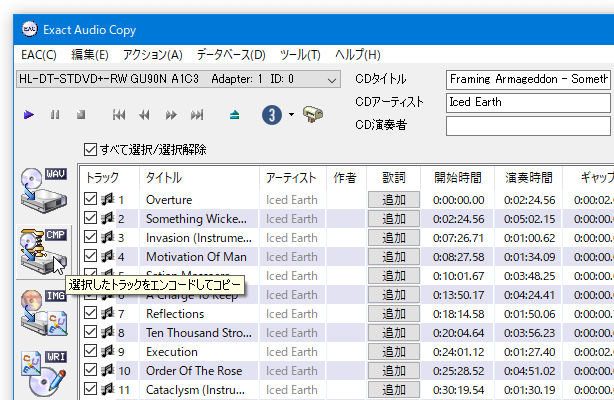This screenshot has height=400, width=614.
Task: Click the Play button
Action: [x=29, y=115]
